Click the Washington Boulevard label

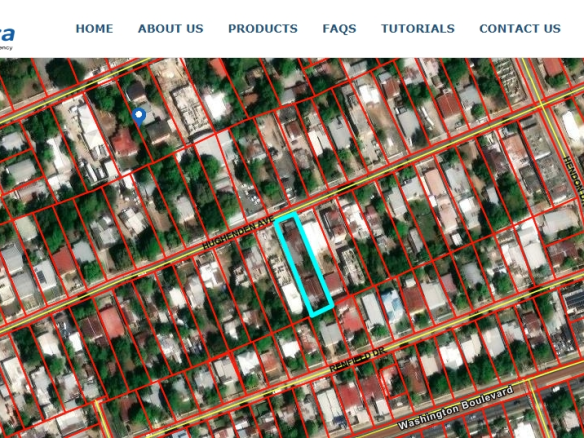tap(456, 408)
